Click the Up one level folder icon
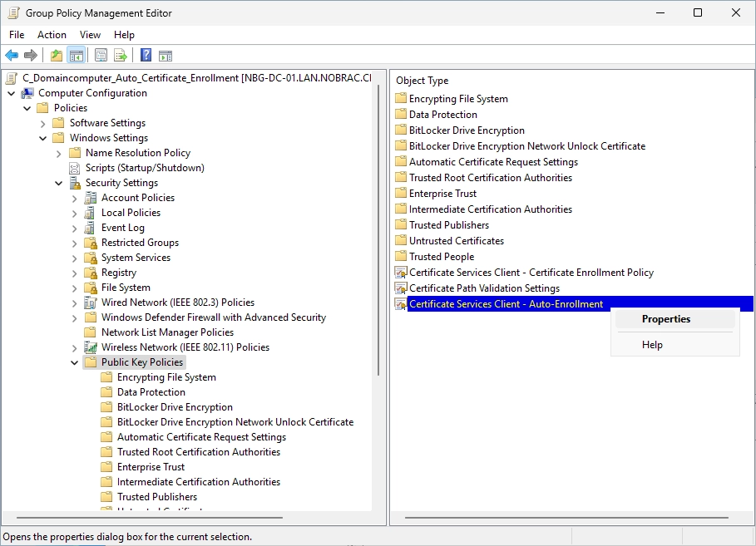This screenshot has height=546, width=756. click(x=57, y=56)
